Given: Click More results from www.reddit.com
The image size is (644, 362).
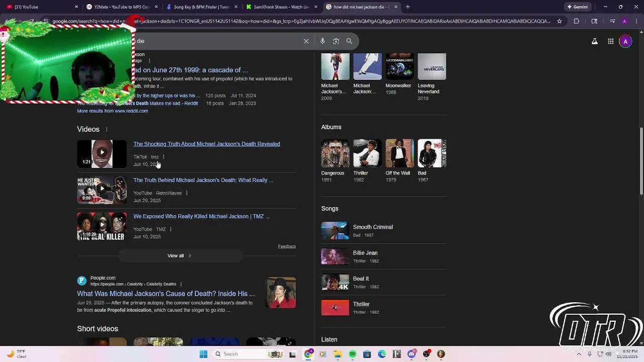Looking at the screenshot, I should tap(112, 111).
